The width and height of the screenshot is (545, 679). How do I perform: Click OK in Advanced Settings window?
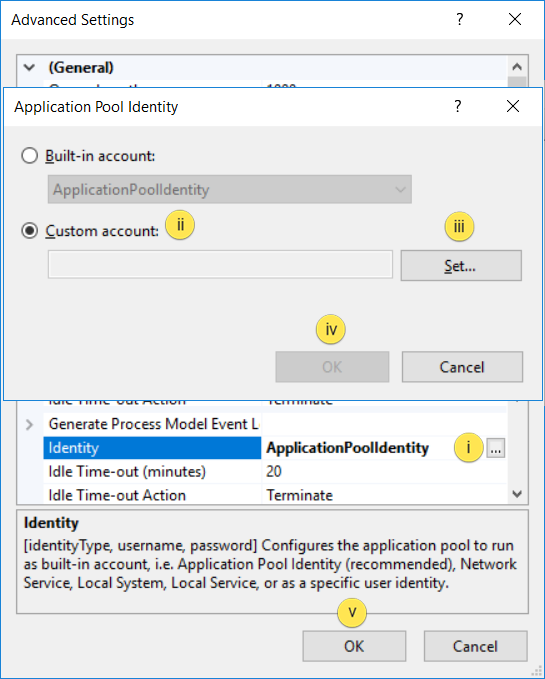[x=354, y=646]
